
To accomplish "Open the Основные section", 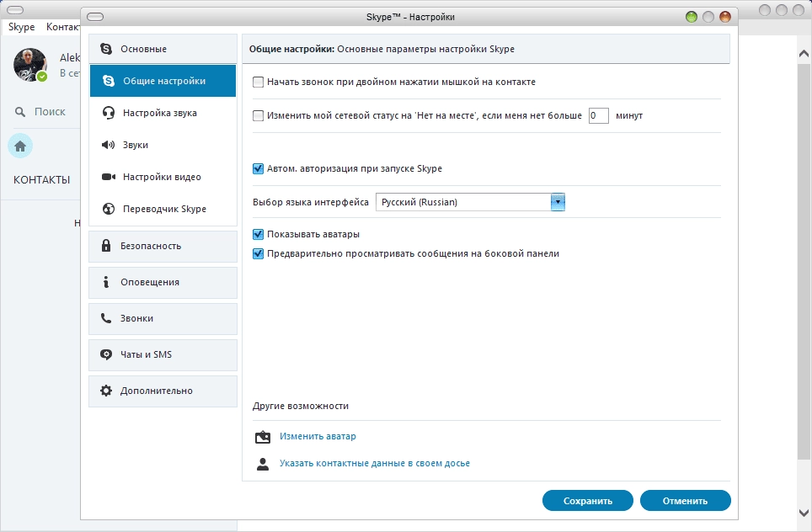I will [163, 49].
